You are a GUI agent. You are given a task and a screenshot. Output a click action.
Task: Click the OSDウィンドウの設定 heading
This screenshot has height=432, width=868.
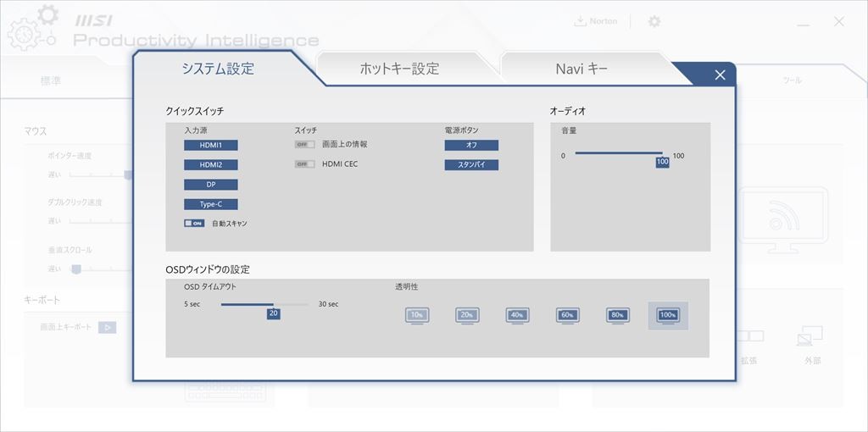click(208, 269)
